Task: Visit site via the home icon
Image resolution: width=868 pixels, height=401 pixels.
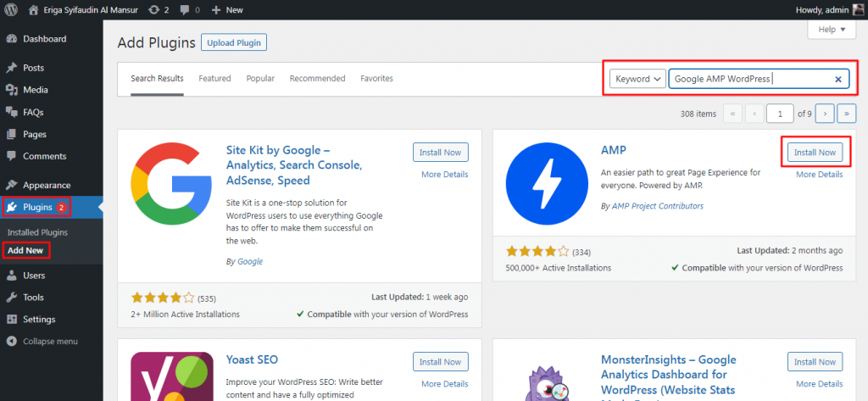Action: pos(33,9)
